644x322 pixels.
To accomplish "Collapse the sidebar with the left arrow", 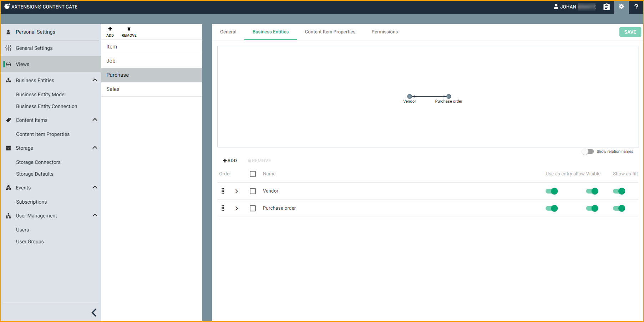I will click(94, 313).
